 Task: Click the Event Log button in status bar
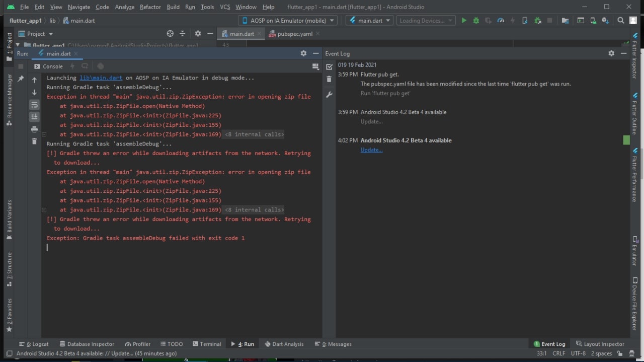[x=549, y=344]
